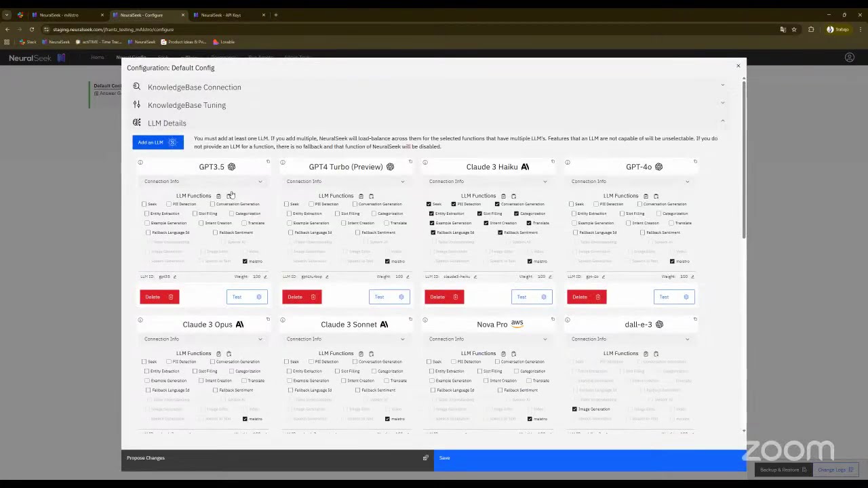Screen dimensions: 868x488
Task: Uncheck Translate for Claude 3 Haiku
Action: [x=530, y=223]
